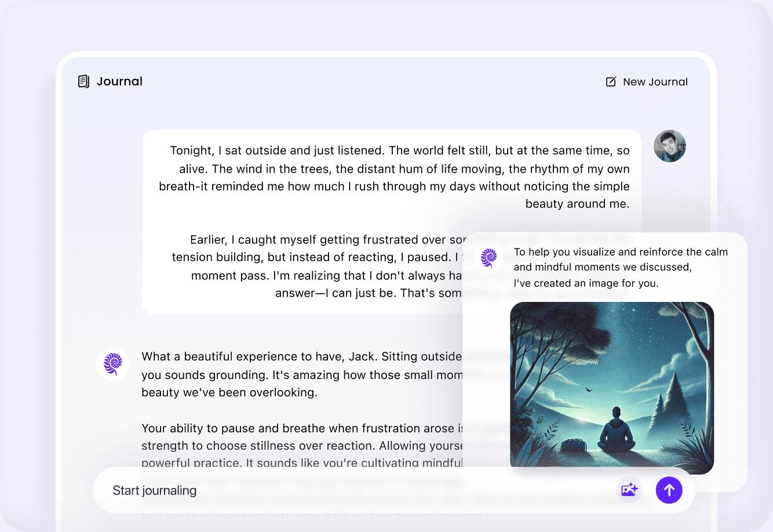Viewport: 773px width, 532px height.
Task: Select the first journal entry paragraph
Action: point(394,177)
